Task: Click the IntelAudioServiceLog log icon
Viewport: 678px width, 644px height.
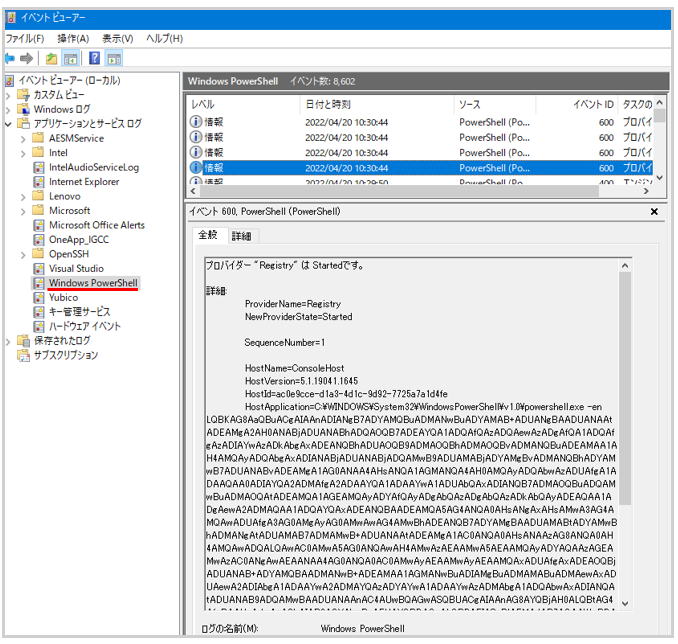Action: coord(39,167)
